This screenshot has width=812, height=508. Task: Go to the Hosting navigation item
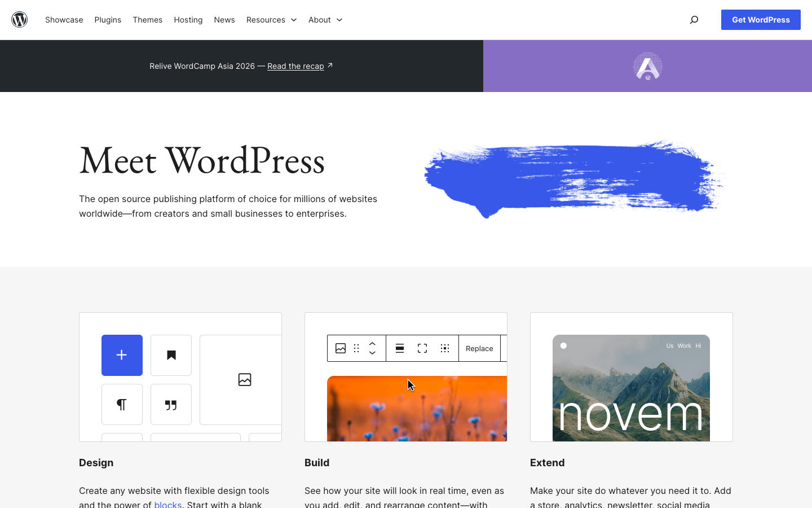coord(188,20)
